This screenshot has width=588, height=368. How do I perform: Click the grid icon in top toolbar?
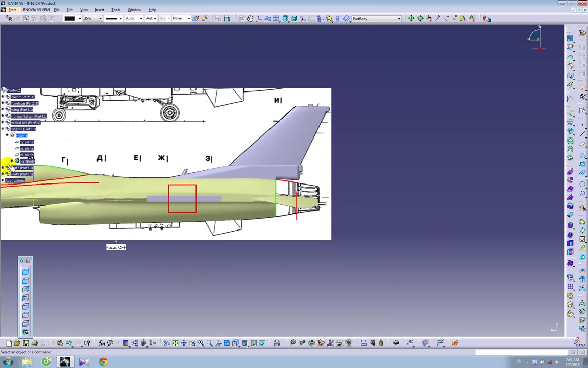tap(276, 18)
